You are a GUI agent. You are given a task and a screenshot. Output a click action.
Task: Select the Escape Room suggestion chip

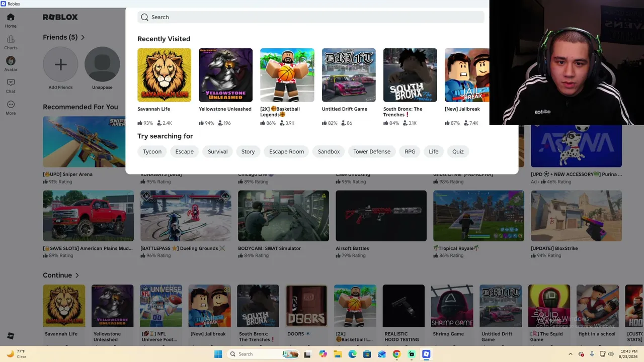tap(286, 151)
